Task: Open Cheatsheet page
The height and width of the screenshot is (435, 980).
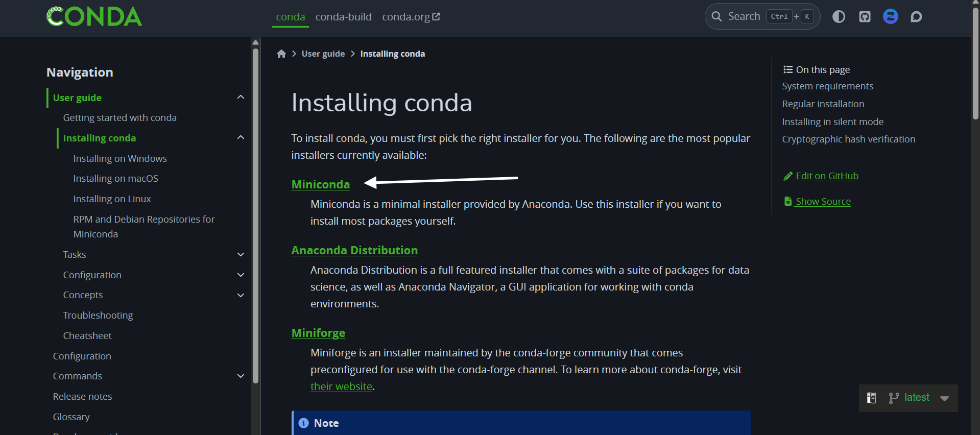Action: [x=87, y=336]
